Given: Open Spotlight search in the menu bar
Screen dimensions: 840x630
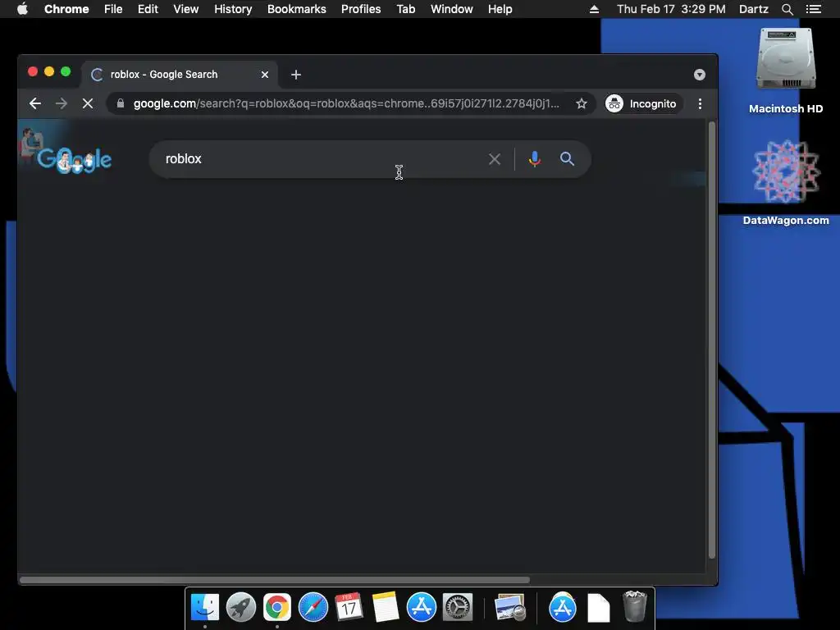Looking at the screenshot, I should pos(787,9).
